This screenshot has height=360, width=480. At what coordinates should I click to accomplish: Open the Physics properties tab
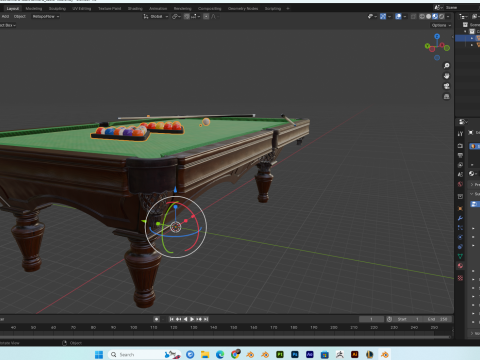tap(460, 237)
